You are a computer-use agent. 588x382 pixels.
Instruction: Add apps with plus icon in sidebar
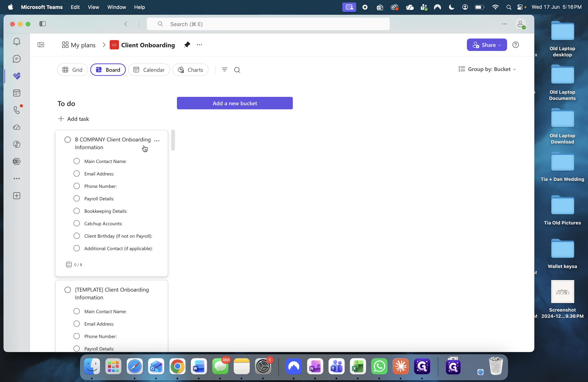point(17,196)
